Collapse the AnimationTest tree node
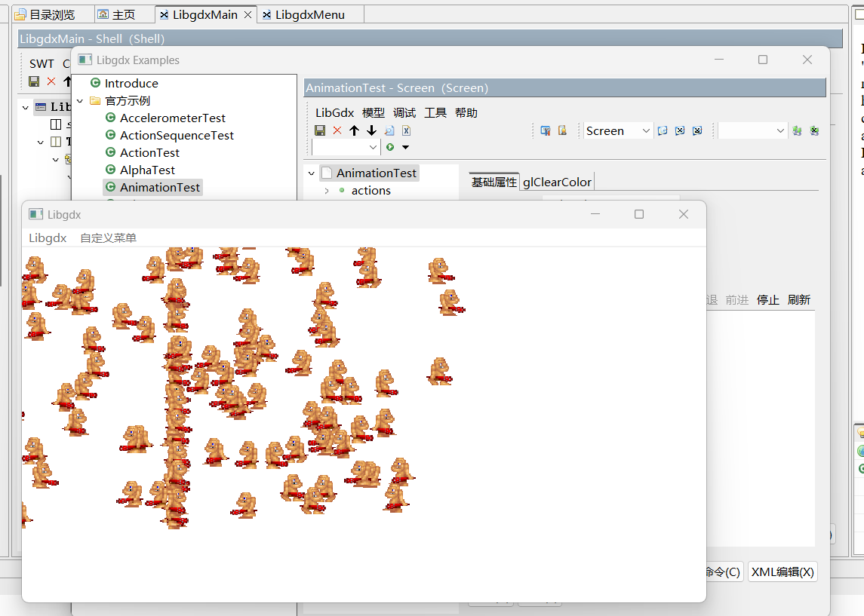This screenshot has height=616, width=864. 312,173
